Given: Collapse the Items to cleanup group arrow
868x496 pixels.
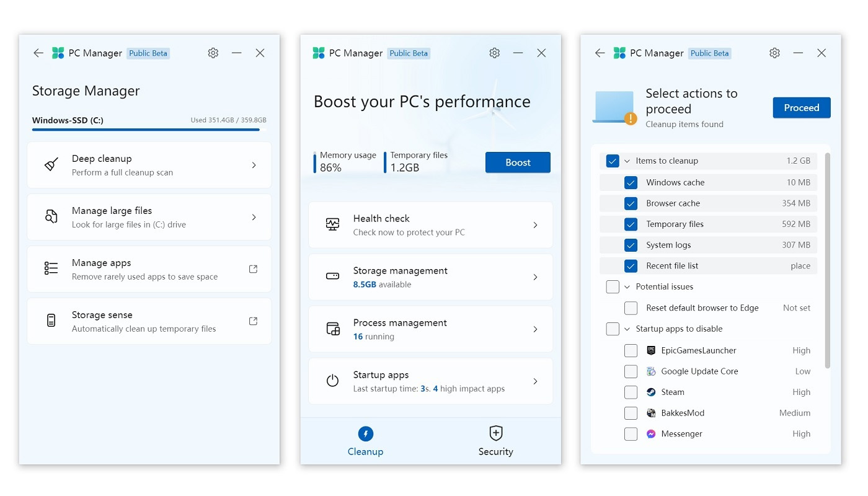Looking at the screenshot, I should click(627, 161).
